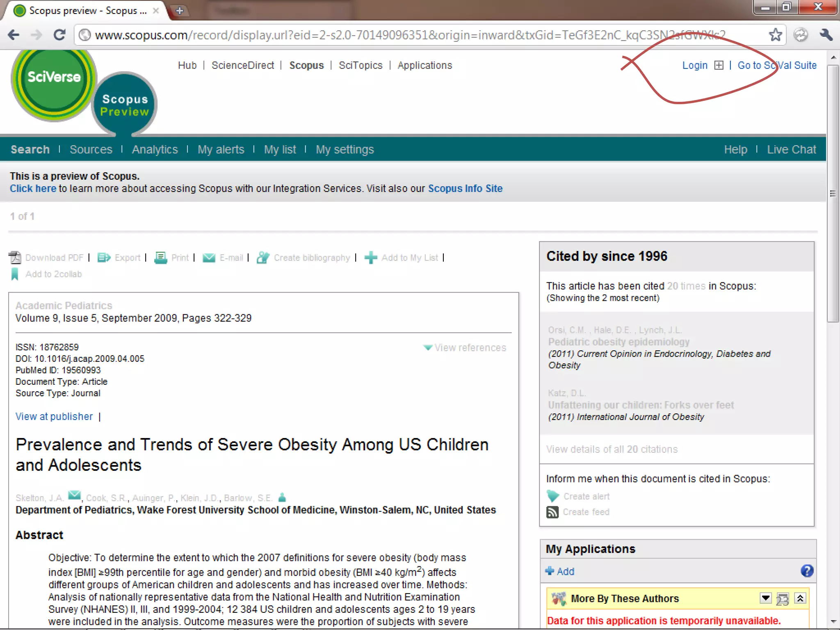
Task: Click the Scopus Preview logo
Action: tap(125, 105)
